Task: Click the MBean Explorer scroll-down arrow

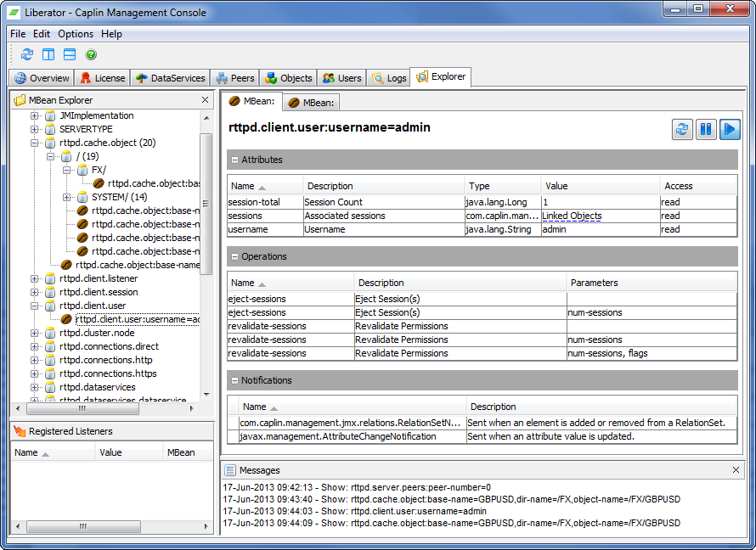Action: click(x=206, y=395)
